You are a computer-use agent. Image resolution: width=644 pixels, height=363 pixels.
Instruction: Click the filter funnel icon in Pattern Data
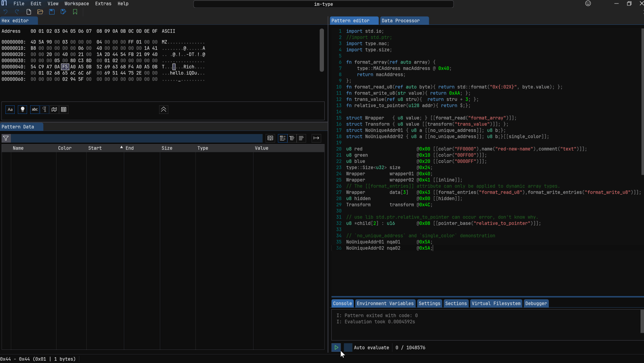click(x=6, y=138)
